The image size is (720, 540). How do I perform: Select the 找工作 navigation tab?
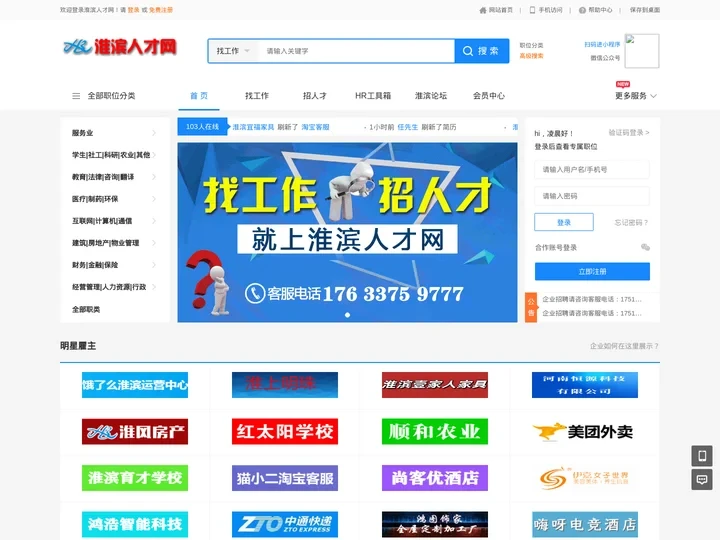click(257, 96)
